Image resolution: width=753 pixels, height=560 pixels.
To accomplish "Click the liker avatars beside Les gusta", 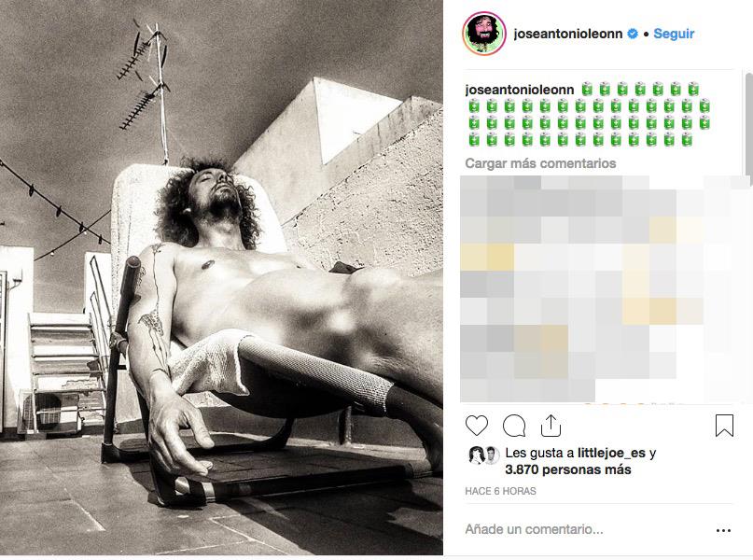I will [483, 455].
